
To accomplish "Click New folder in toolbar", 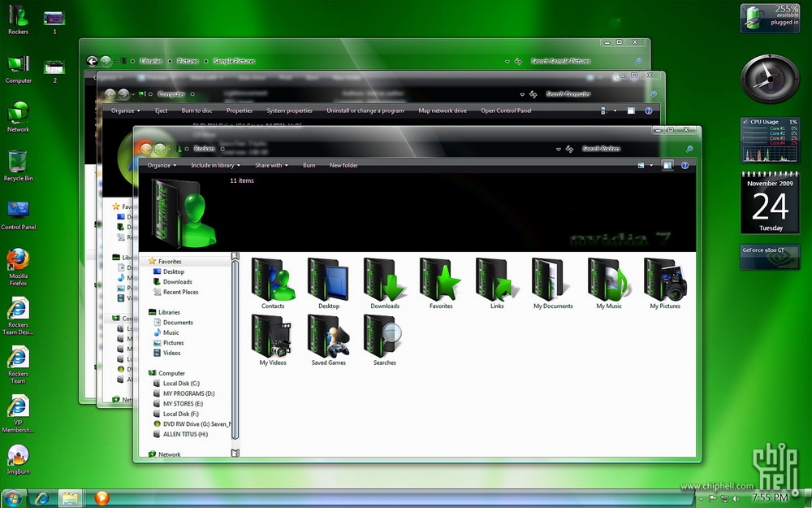I will (343, 165).
